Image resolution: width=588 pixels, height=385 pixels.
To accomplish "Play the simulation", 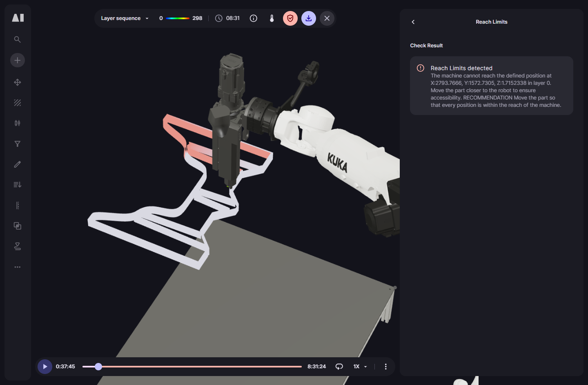I will [x=45, y=367].
